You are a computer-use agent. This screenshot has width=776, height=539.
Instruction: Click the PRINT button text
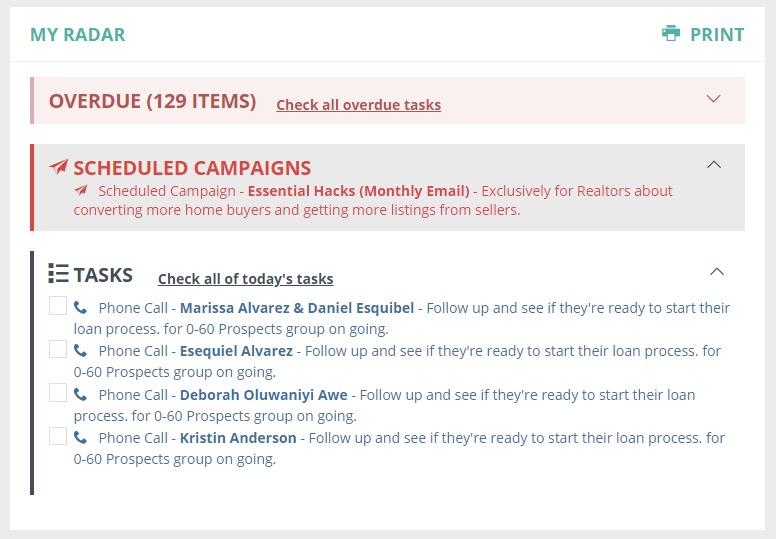(x=717, y=35)
